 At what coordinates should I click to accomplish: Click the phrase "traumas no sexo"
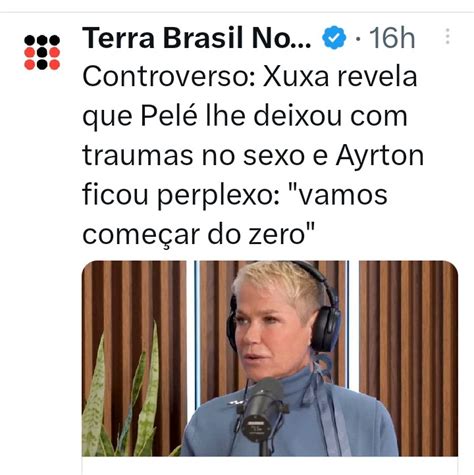pyautogui.click(x=193, y=156)
